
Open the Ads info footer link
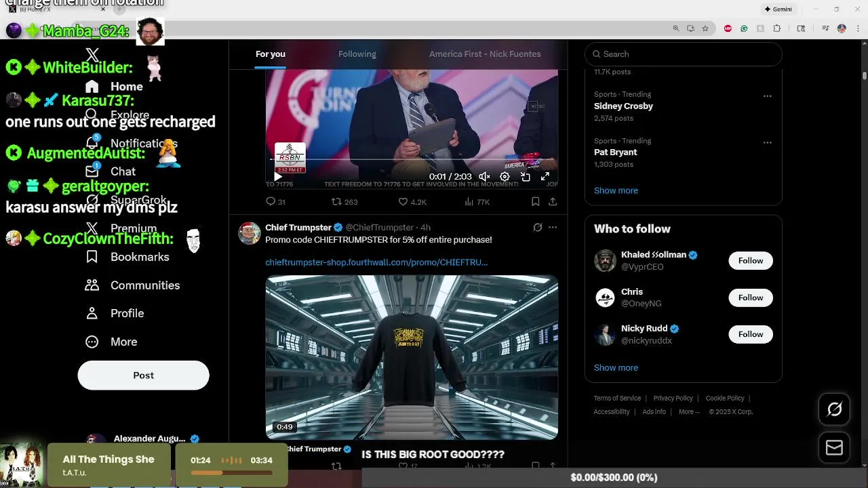coord(654,412)
